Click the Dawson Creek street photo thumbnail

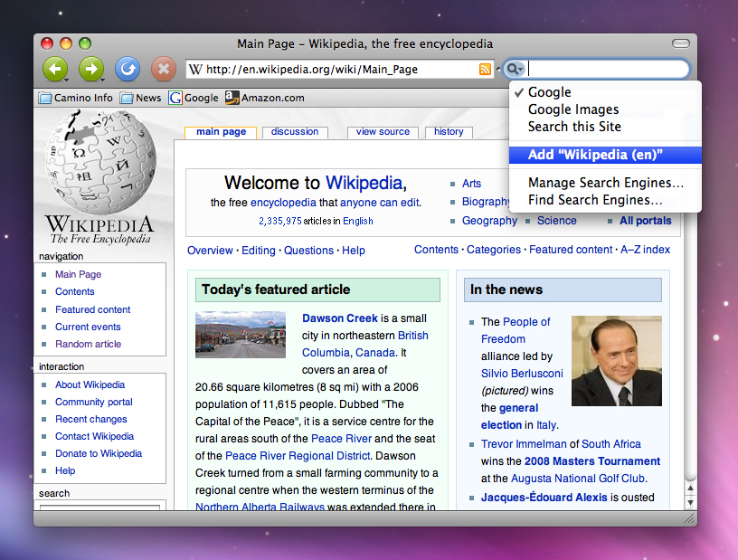pos(241,335)
